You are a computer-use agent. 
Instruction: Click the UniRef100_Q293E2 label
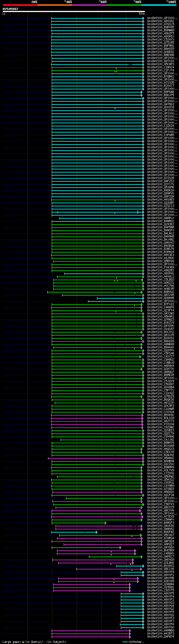[x=161, y=224]
